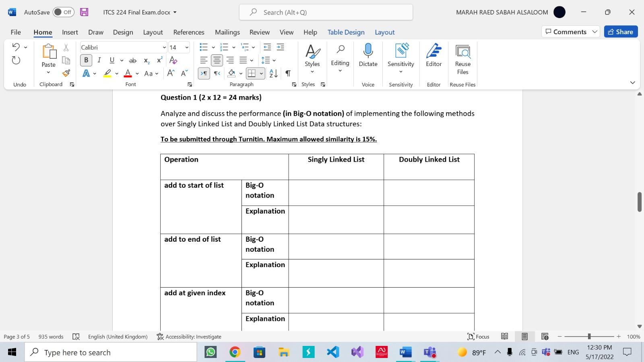Toggle left-to-right text direction

[204, 73]
